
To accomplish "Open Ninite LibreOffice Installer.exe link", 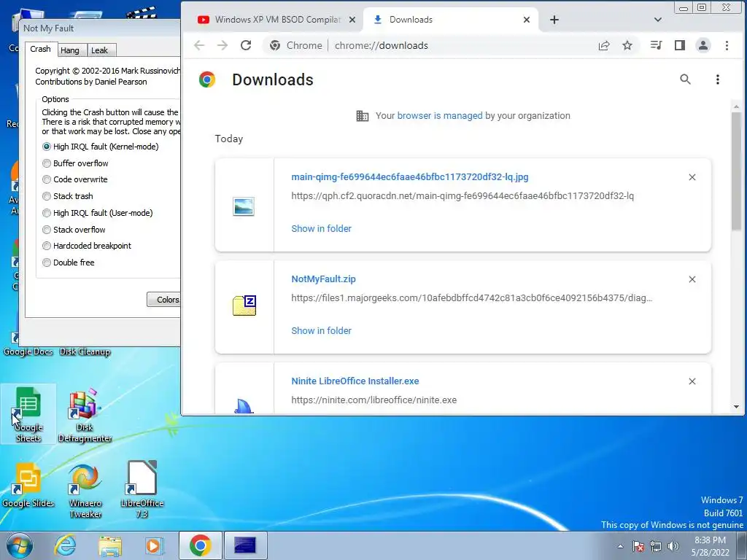I will click(355, 381).
